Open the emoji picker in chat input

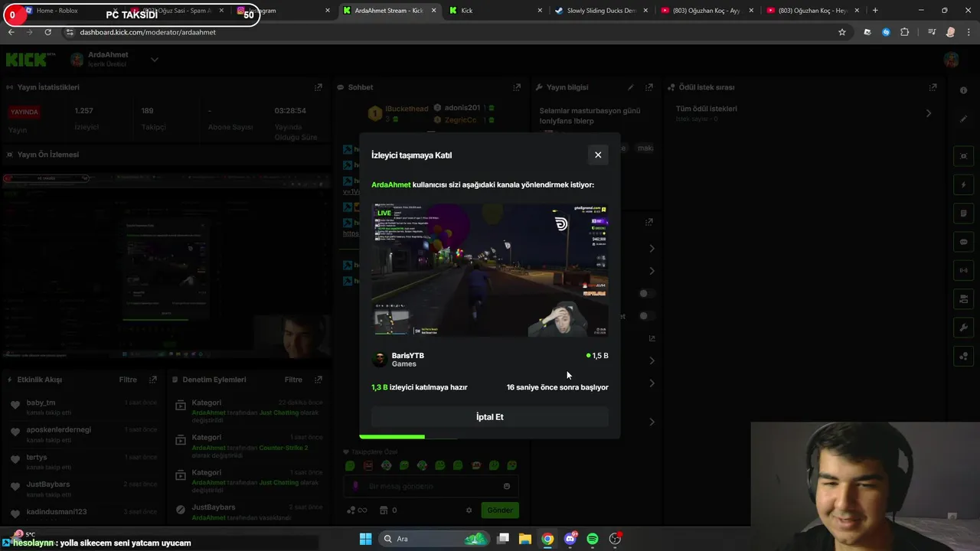click(507, 486)
